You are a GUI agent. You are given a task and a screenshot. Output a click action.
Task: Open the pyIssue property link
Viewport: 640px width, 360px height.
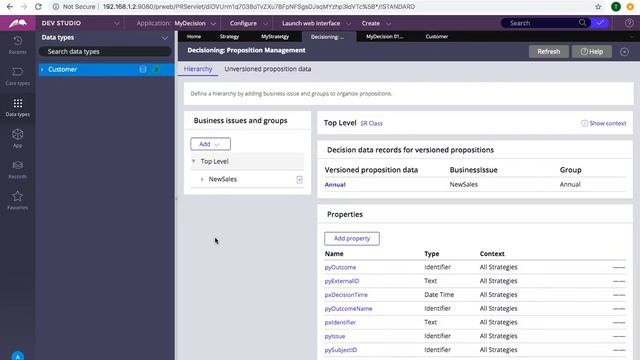coord(335,336)
